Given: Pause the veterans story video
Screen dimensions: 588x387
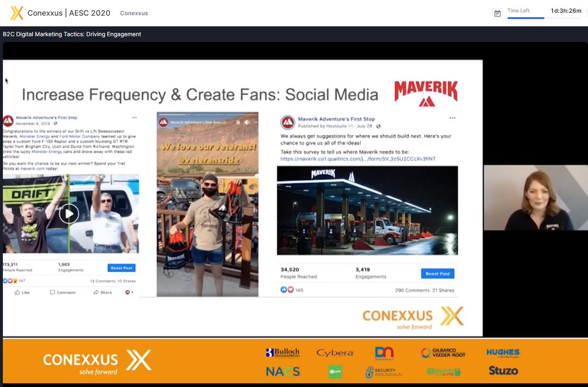Looking at the screenshot, I should 238,122.
